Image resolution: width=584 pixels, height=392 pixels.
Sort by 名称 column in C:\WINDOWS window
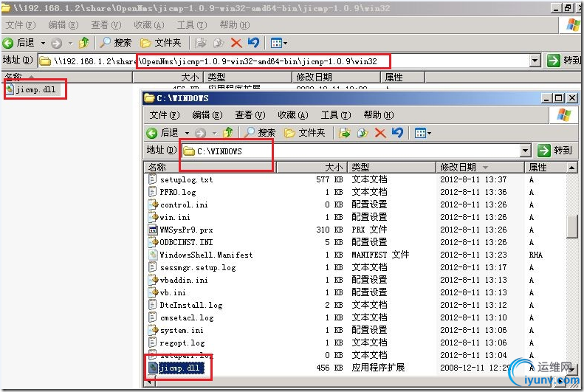pos(209,167)
